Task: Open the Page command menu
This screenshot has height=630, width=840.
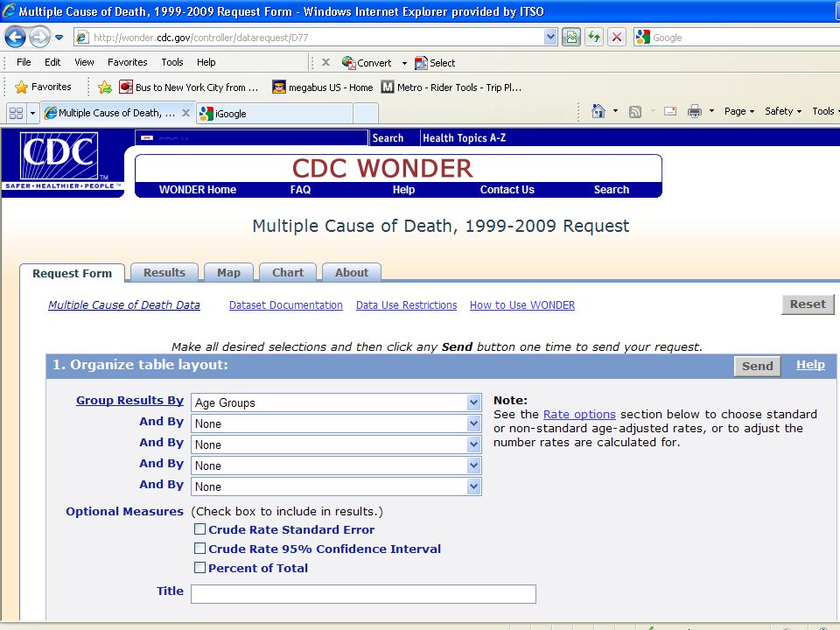Action: tap(739, 111)
